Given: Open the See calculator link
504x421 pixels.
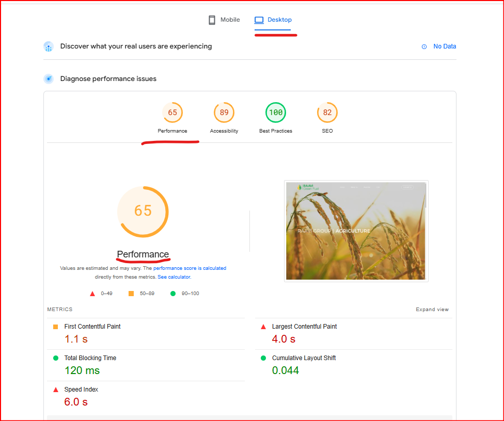Looking at the screenshot, I should pyautogui.click(x=174, y=277).
